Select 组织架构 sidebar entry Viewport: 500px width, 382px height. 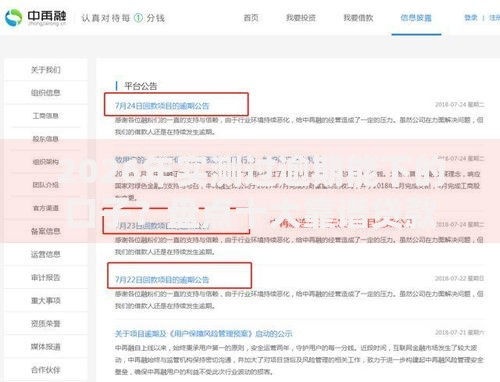point(46,162)
